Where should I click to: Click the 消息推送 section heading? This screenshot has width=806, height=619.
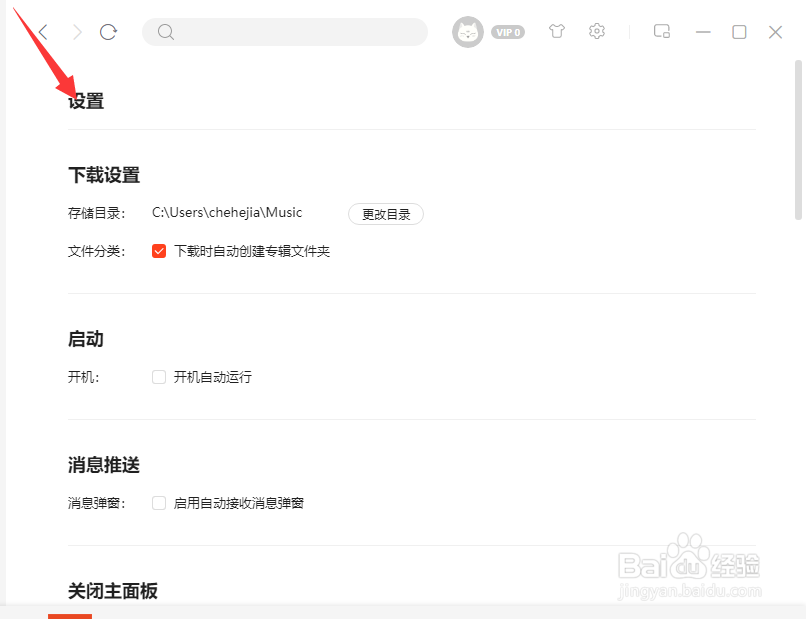pos(104,464)
